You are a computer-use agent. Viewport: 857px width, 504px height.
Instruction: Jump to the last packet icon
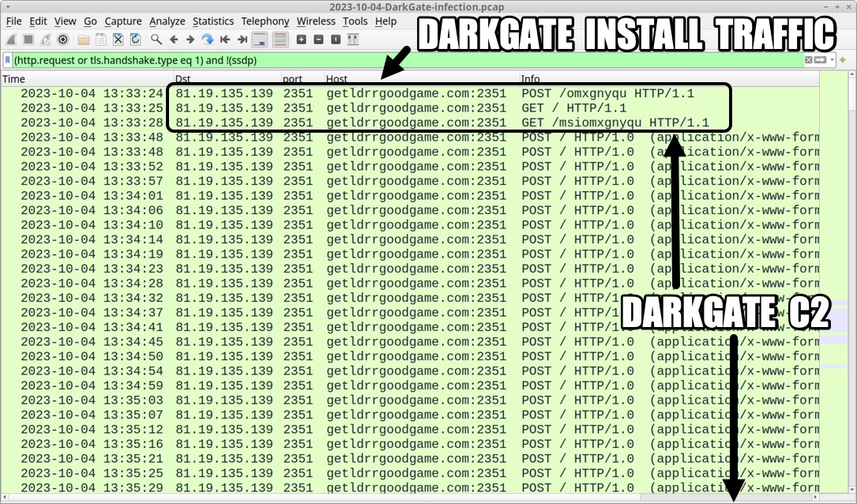(242, 39)
